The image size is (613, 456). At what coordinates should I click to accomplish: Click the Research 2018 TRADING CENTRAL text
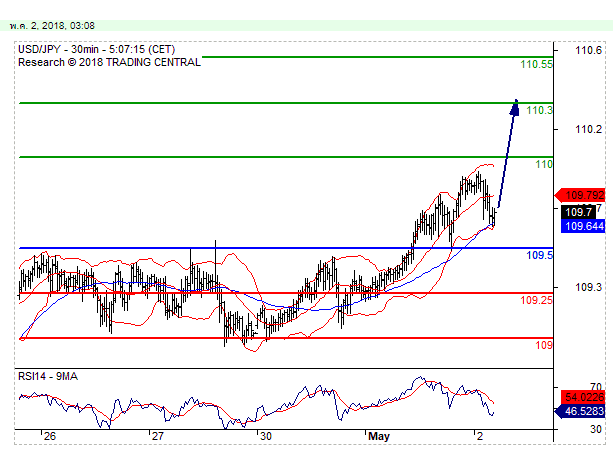pos(109,61)
